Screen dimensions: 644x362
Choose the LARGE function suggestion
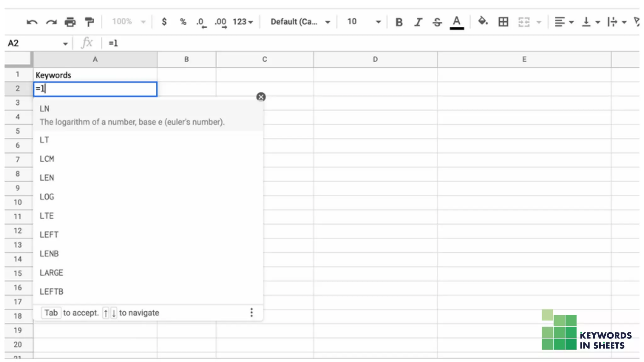[51, 273]
